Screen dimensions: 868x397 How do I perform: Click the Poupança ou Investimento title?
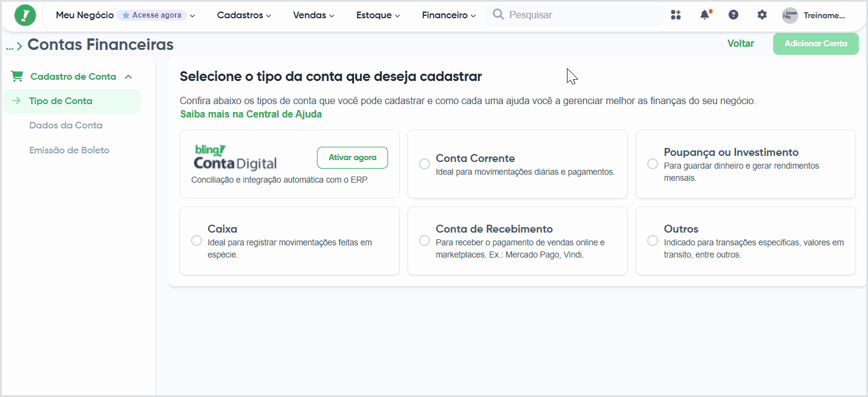click(x=731, y=152)
